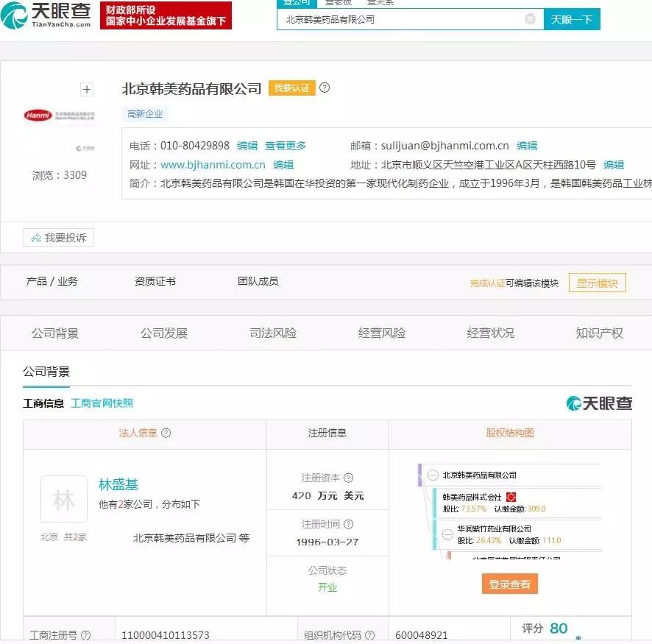This screenshot has width=652, height=644.
Task: Clear the search box with the X icon
Action: pyautogui.click(x=530, y=18)
